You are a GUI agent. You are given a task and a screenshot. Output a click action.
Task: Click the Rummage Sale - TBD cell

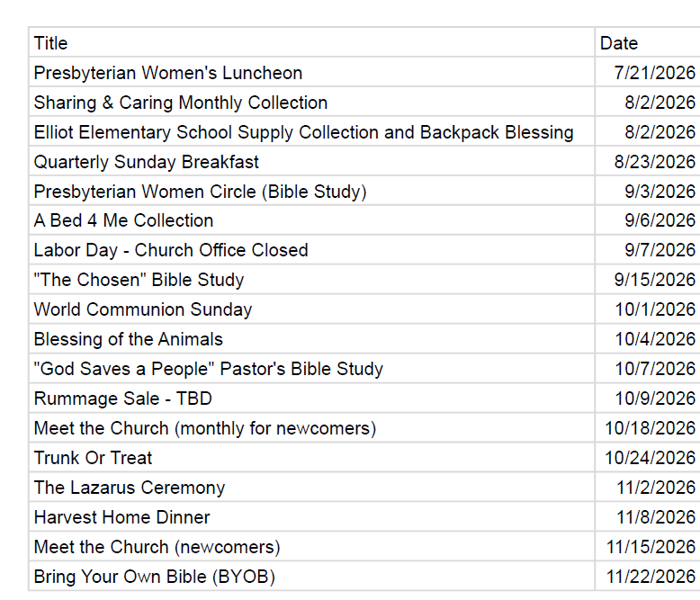coord(311,399)
